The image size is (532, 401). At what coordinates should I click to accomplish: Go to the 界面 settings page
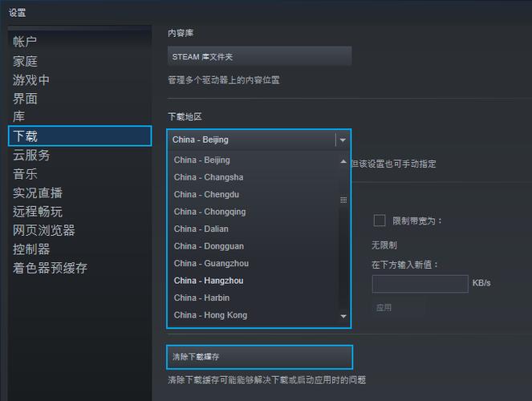pos(25,99)
